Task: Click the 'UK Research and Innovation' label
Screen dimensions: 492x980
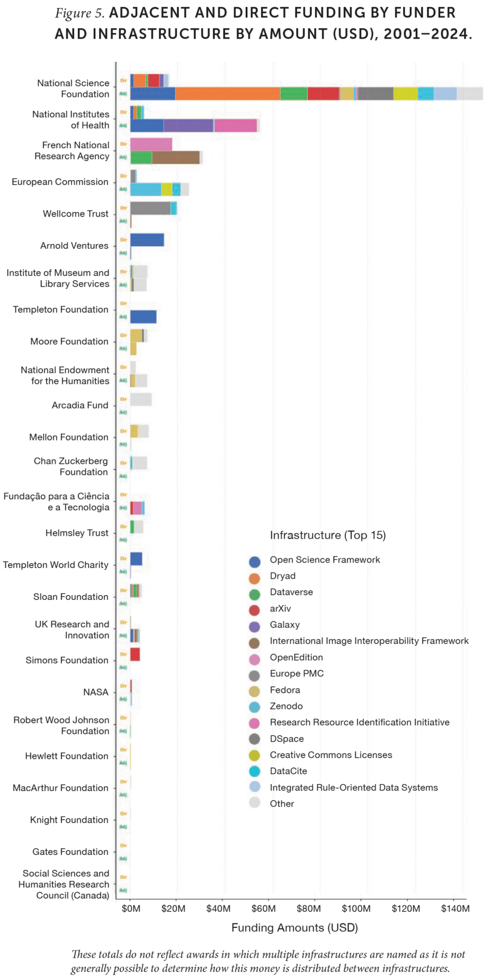Action: click(72, 630)
